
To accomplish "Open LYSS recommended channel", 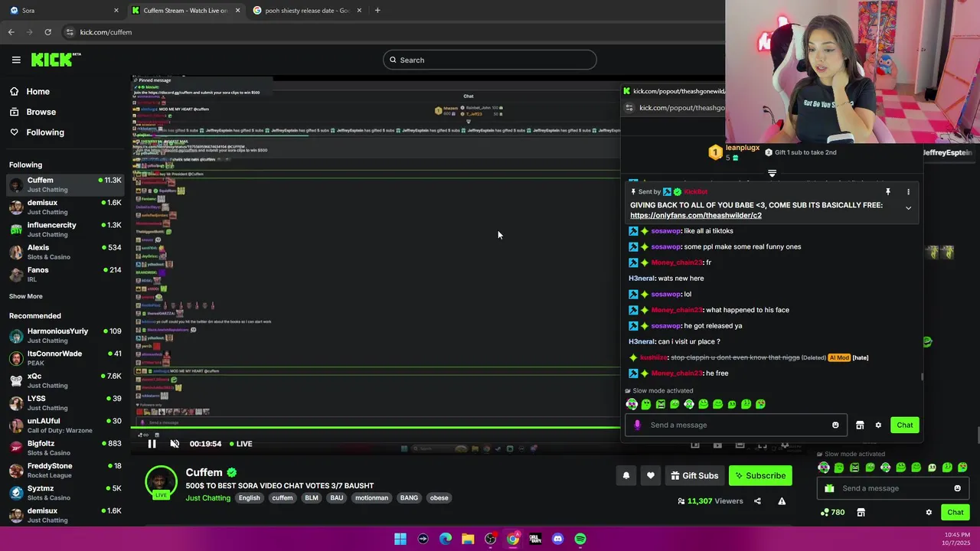I will pyautogui.click(x=65, y=403).
